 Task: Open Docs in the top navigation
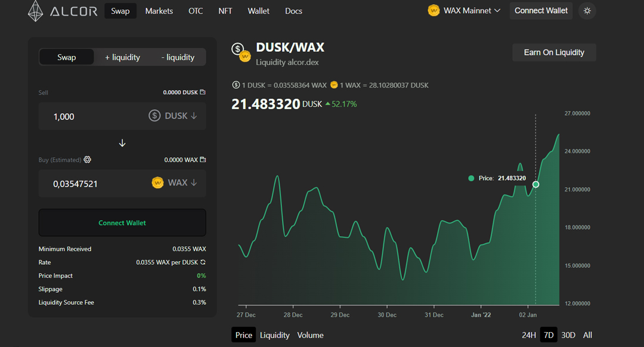coord(293,11)
